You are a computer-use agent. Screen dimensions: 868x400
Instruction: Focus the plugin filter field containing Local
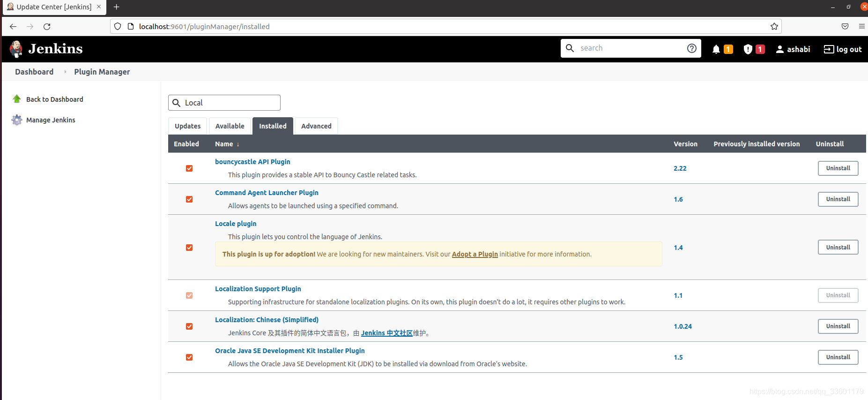(x=224, y=103)
